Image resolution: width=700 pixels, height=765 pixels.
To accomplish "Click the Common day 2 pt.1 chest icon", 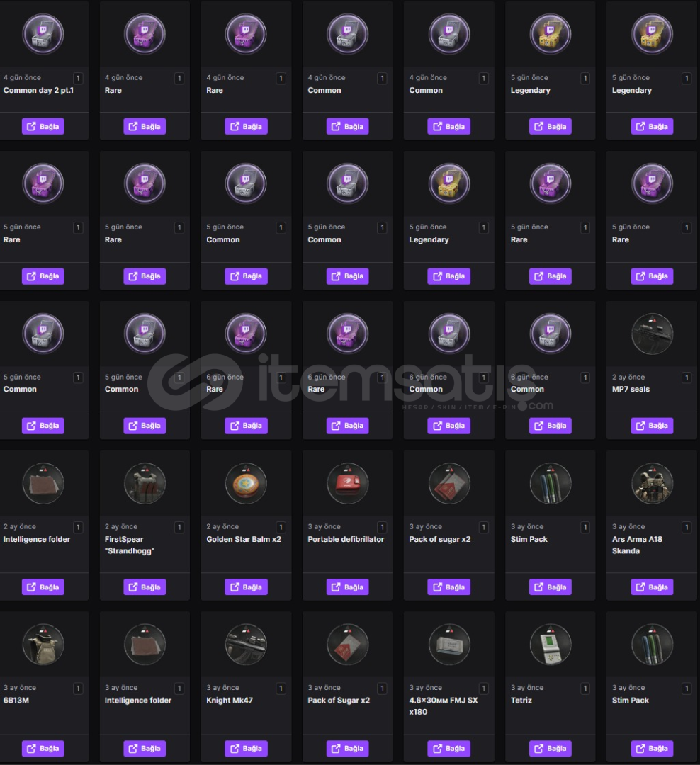I will coord(43,34).
